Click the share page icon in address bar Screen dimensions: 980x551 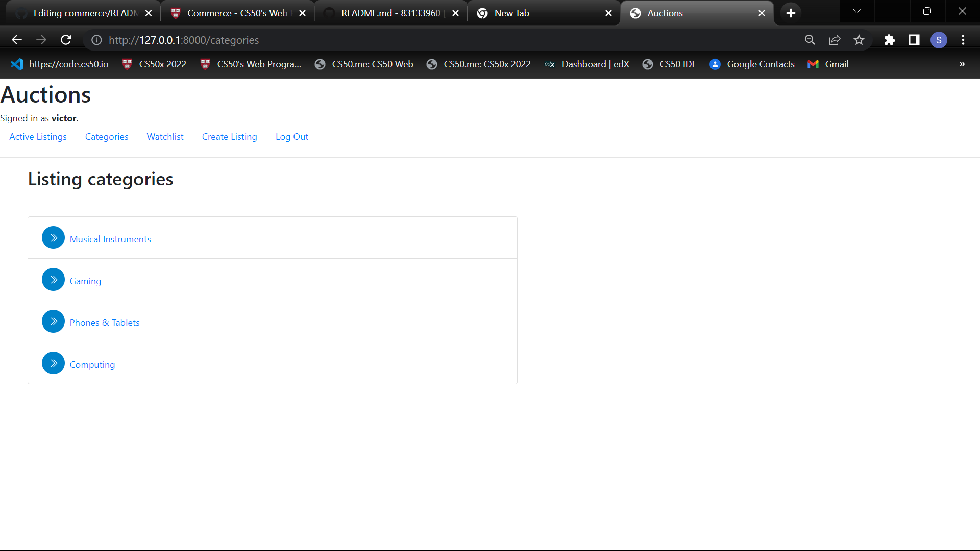click(x=835, y=40)
